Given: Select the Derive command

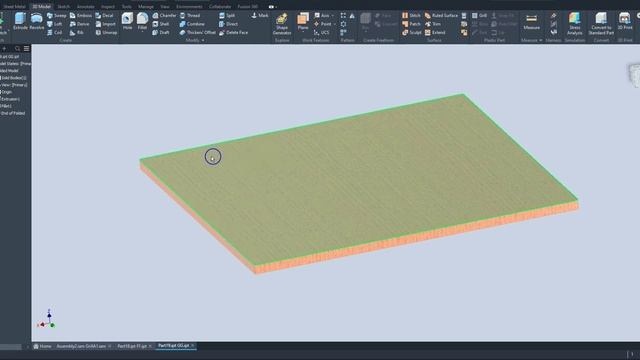Looking at the screenshot, I should pyautogui.click(x=80, y=24).
